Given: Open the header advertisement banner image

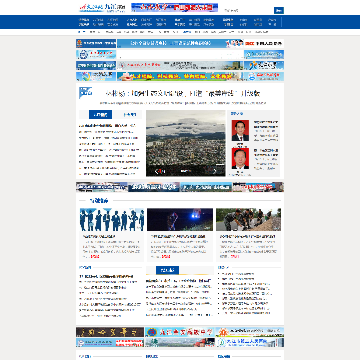Looking at the screenshot, I should 175,7.
